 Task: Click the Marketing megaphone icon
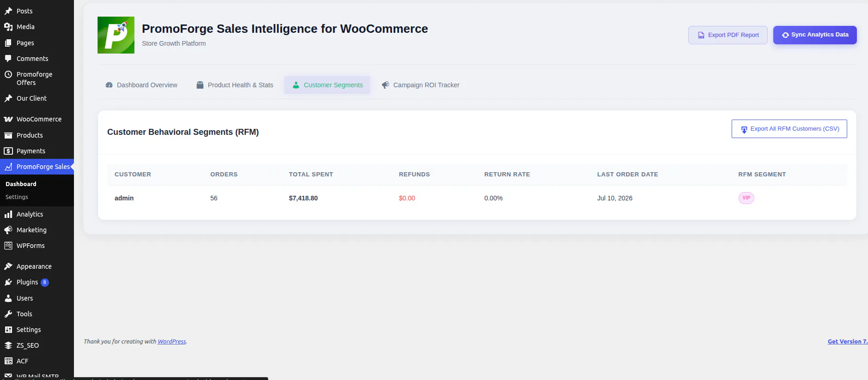8,230
